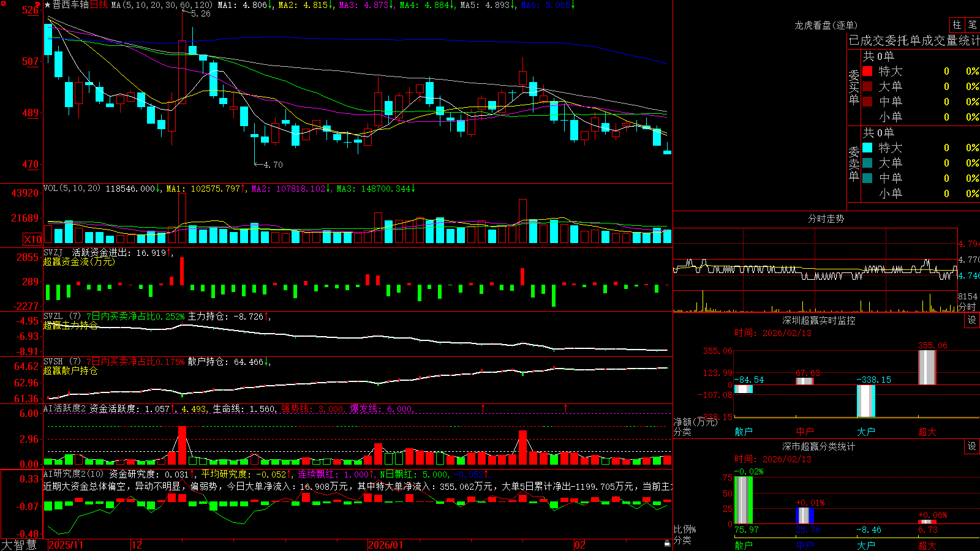
Task: Click the 柱 (bar) view button
Action: click(957, 25)
